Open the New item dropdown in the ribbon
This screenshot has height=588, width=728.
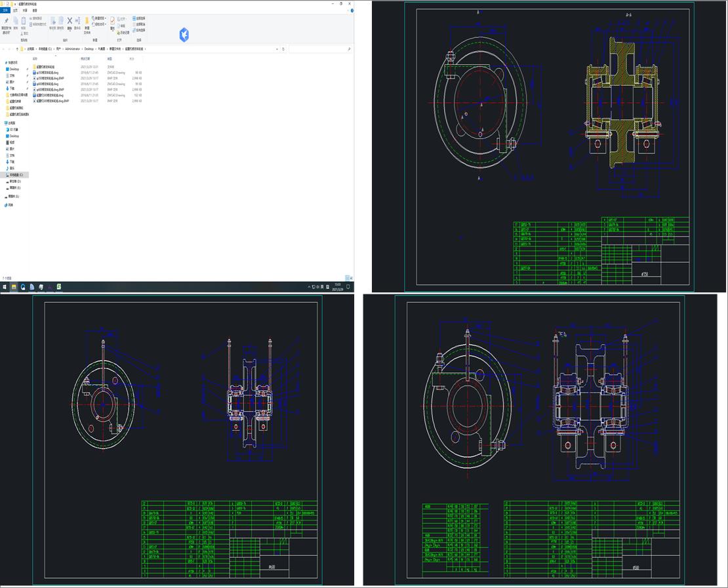point(99,18)
